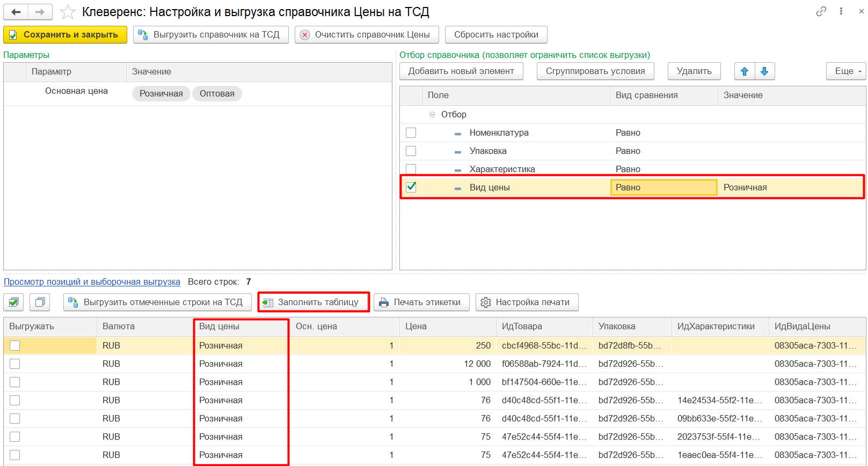Copy link via chain icon
The image size is (868, 466).
[x=821, y=11]
